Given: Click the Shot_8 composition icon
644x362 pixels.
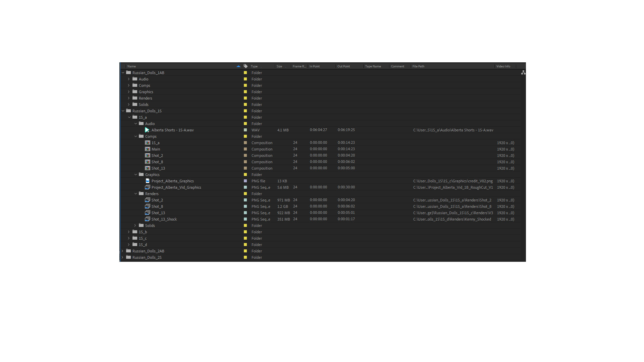Looking at the screenshot, I should [x=148, y=162].
